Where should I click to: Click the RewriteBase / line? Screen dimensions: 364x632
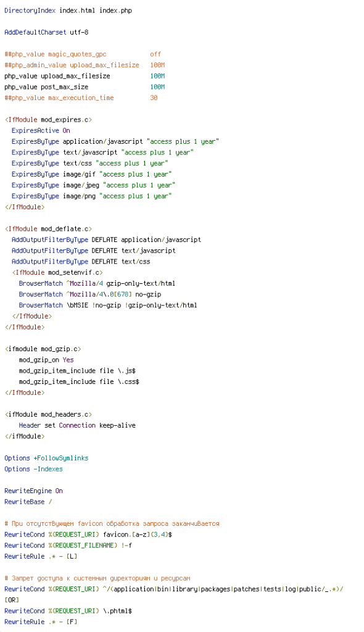[28, 502]
